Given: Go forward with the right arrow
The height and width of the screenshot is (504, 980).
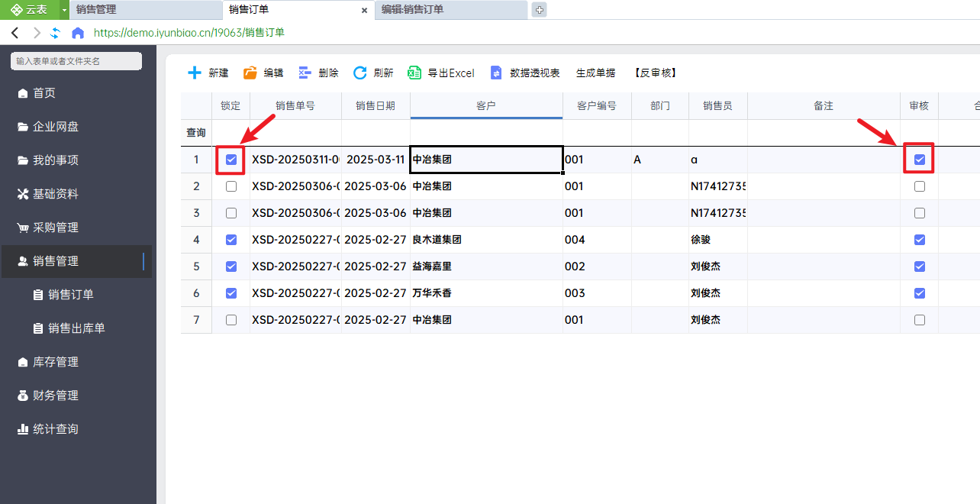Looking at the screenshot, I should pos(37,33).
